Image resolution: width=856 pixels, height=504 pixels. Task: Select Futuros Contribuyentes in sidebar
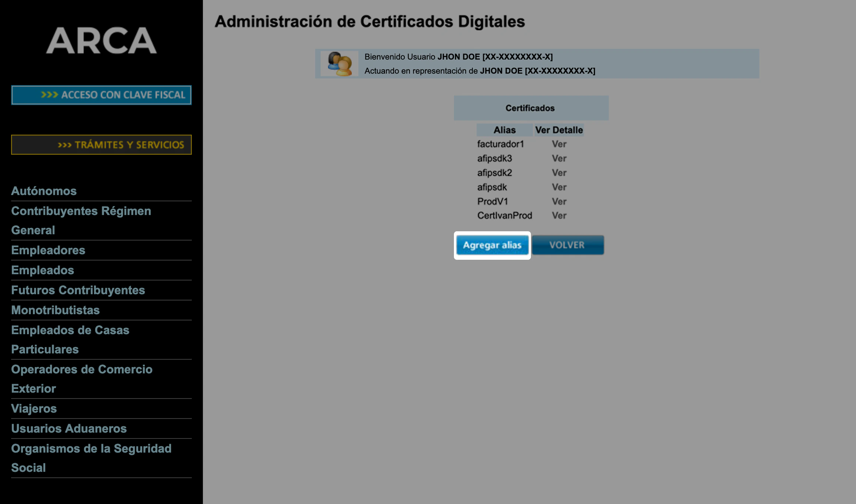click(x=78, y=290)
